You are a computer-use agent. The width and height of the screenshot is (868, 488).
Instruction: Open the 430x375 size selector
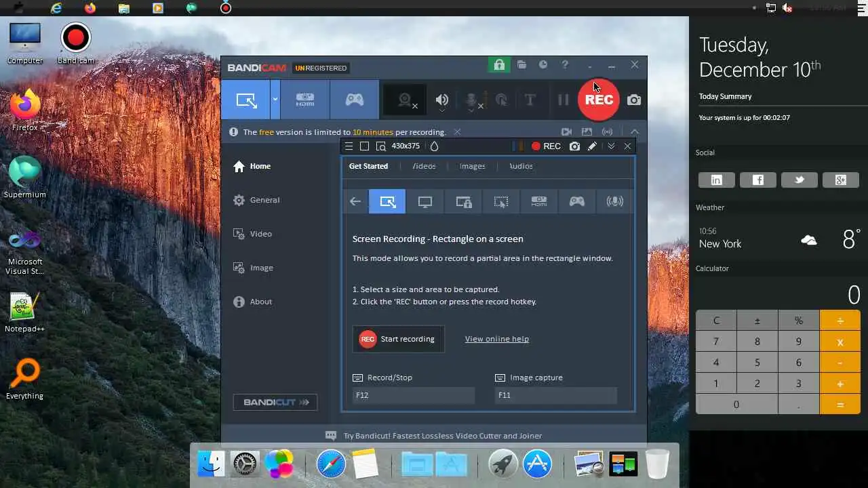[406, 146]
